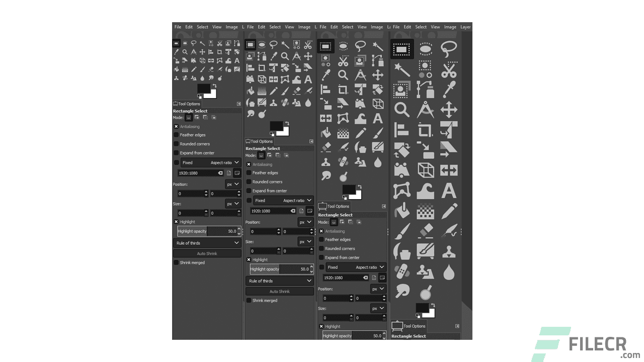Choose the Cage Transform tool in the smallest-icon toolbox

tap(219, 61)
